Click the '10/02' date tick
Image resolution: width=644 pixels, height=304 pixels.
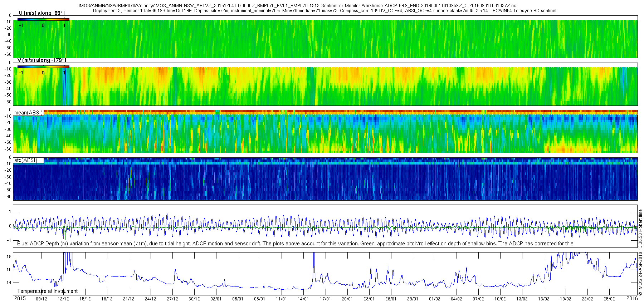(500, 299)
